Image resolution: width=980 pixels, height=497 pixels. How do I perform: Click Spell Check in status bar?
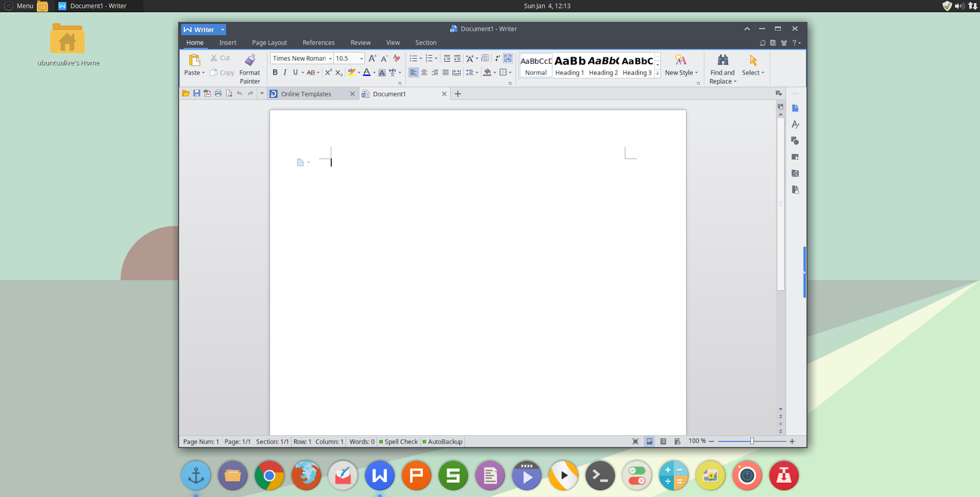coord(398,442)
